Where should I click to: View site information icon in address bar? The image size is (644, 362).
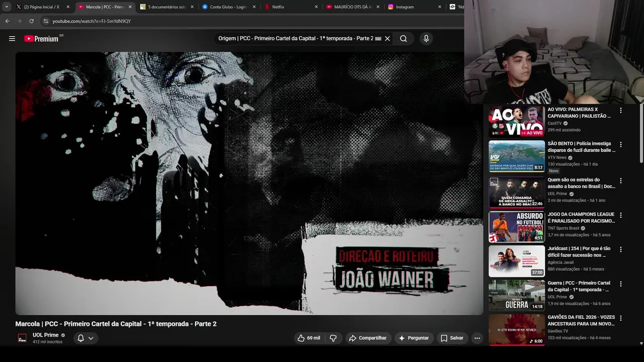pyautogui.click(x=46, y=21)
